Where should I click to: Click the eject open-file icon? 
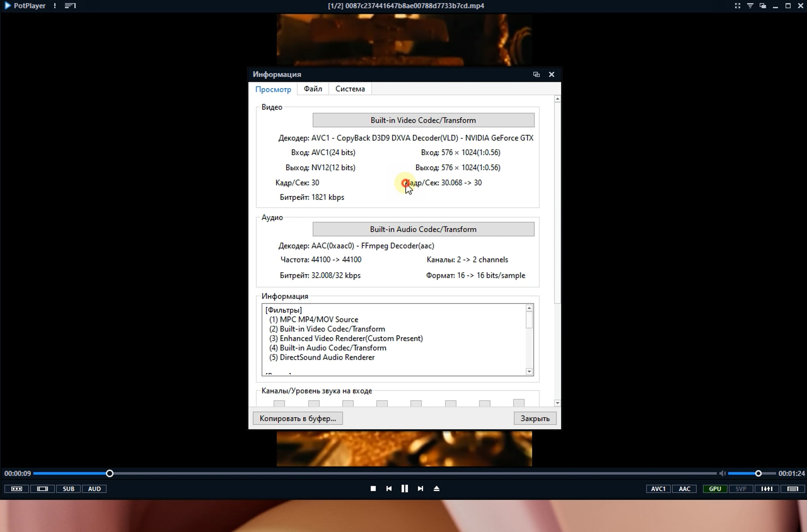point(436,489)
